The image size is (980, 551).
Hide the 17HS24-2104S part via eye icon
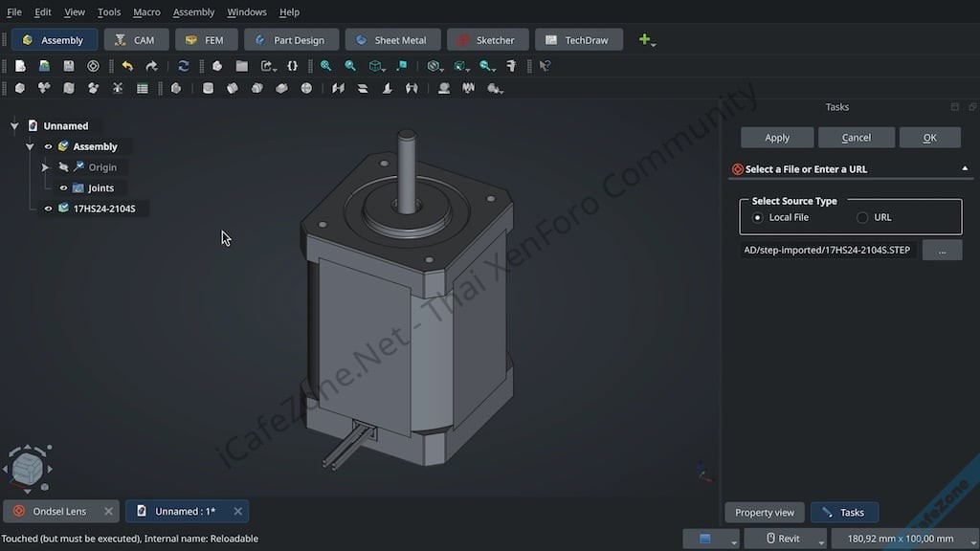coord(49,209)
